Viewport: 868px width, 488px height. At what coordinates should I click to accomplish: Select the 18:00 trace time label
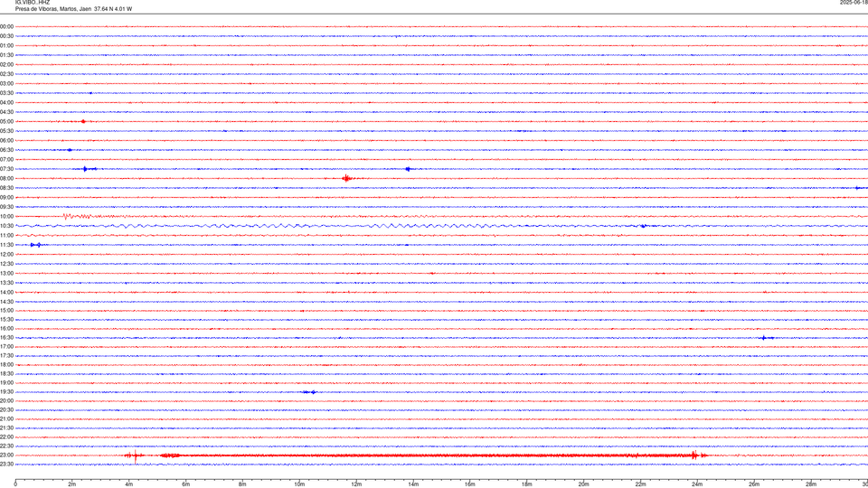pos(6,364)
